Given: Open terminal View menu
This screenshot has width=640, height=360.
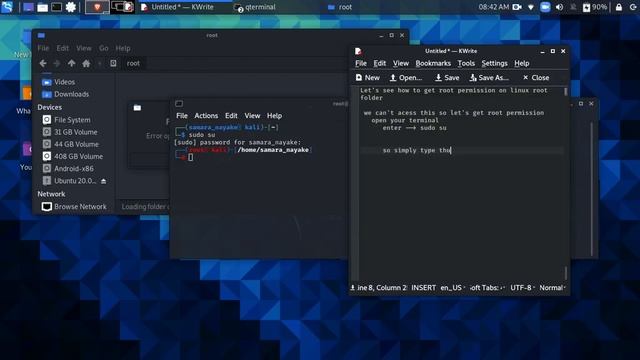Looking at the screenshot, I should coord(252,116).
